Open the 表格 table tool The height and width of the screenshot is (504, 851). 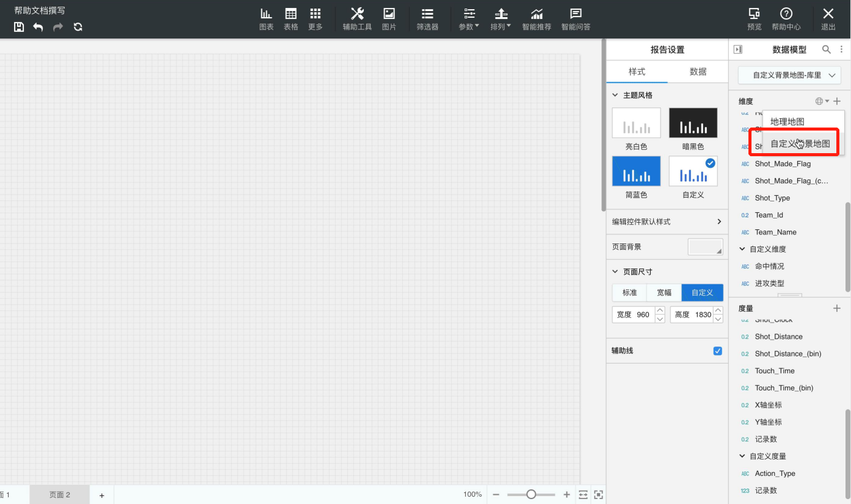[291, 19]
